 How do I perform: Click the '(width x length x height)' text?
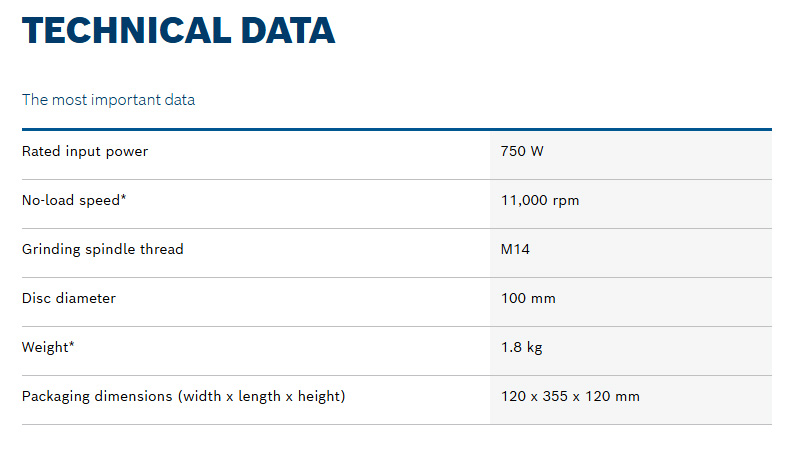262,397
